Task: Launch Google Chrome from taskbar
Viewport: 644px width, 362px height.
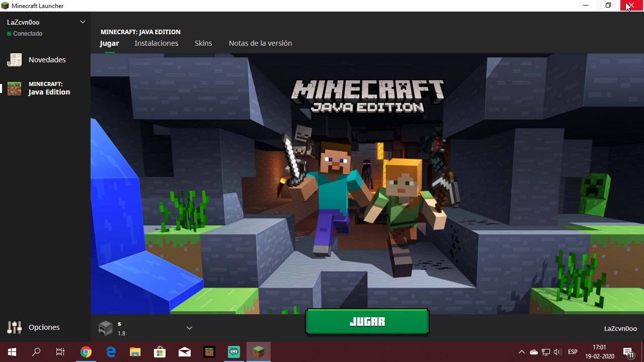Action: (86, 352)
